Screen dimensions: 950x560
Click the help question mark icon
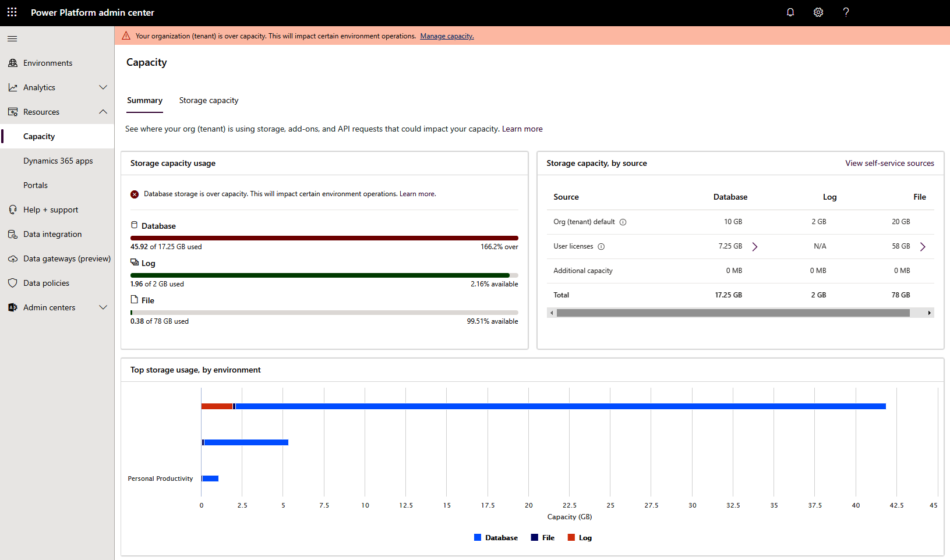pos(846,12)
